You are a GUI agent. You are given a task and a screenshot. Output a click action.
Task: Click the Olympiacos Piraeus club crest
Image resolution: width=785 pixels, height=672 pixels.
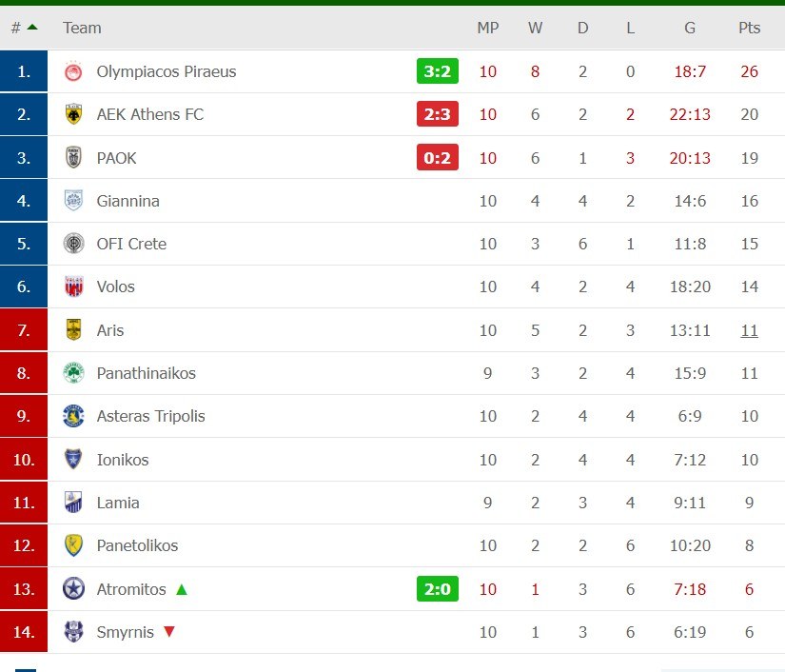pos(73,71)
